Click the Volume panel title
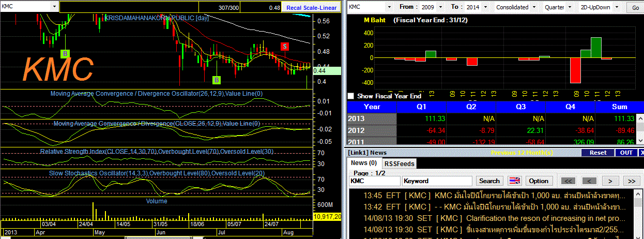This screenshot has height=239, width=644. pyautogui.click(x=157, y=201)
